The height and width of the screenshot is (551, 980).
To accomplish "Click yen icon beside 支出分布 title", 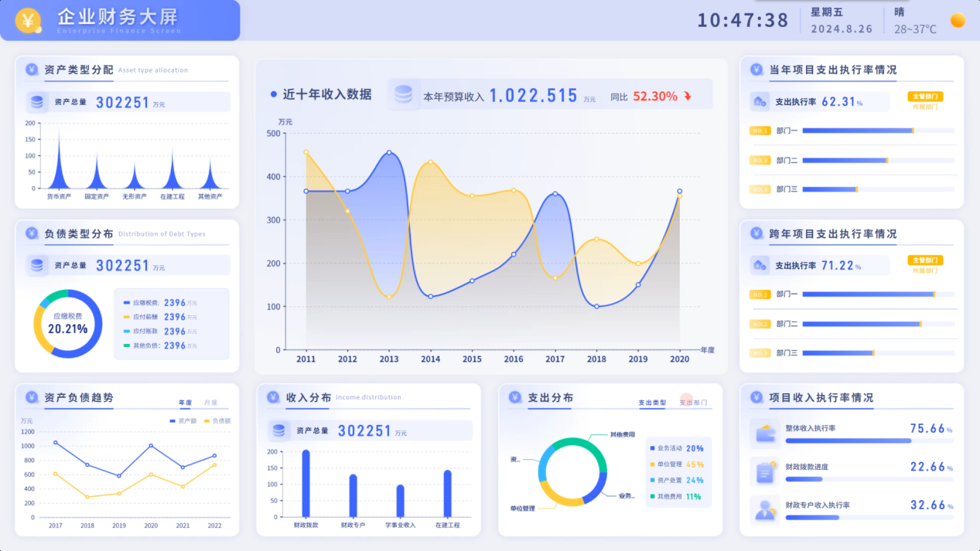I will (x=515, y=397).
